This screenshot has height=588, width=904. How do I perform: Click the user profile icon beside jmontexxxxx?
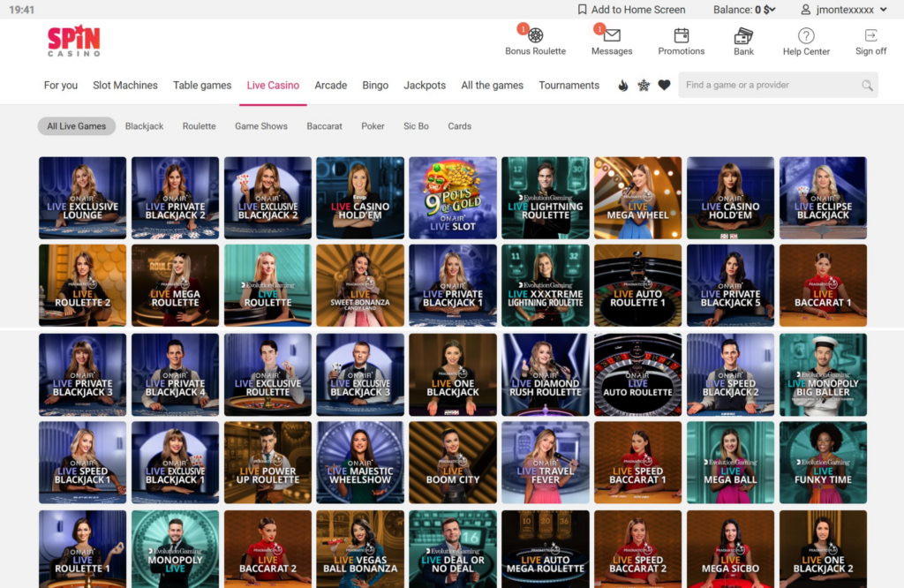coord(805,9)
